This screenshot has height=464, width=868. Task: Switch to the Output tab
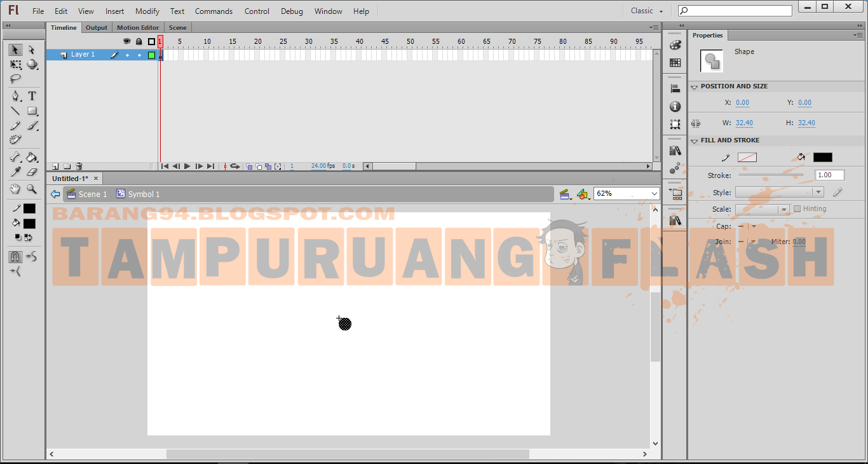97,28
